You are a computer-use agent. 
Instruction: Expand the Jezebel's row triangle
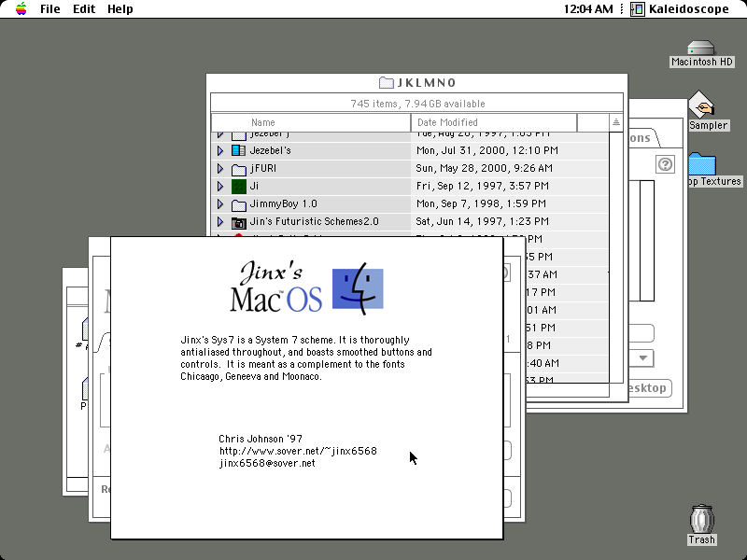point(220,150)
